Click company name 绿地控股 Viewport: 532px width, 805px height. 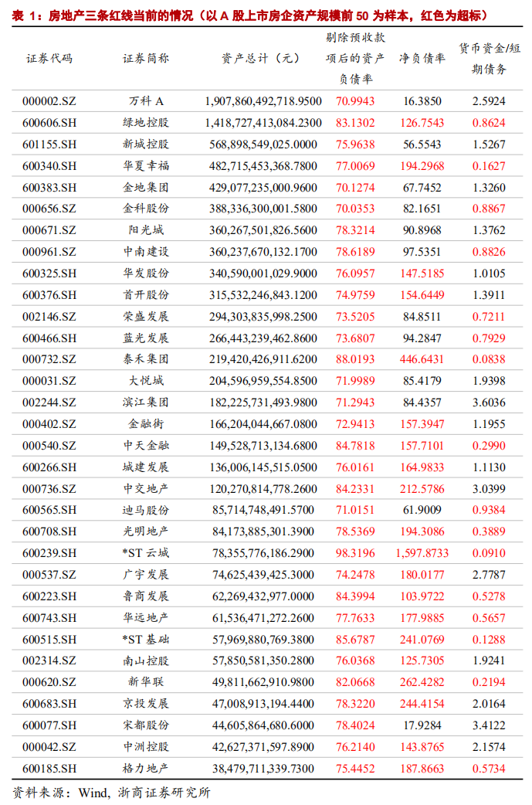click(x=146, y=123)
